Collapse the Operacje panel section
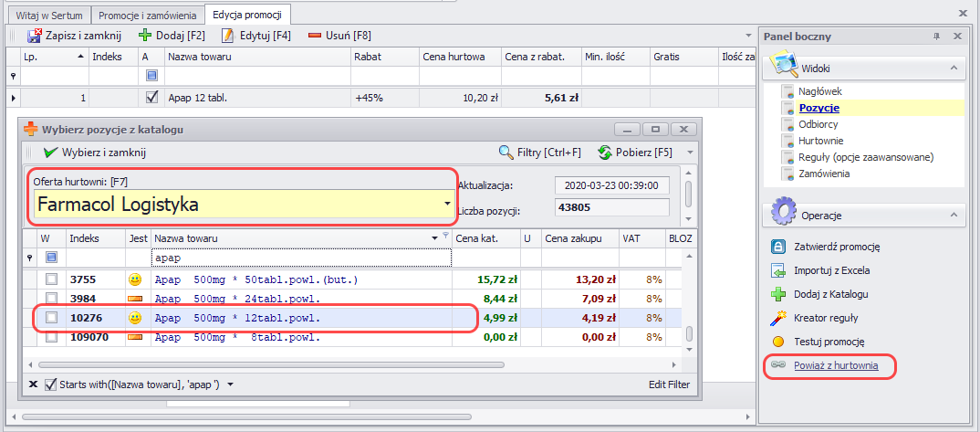980x432 pixels. coord(954,215)
